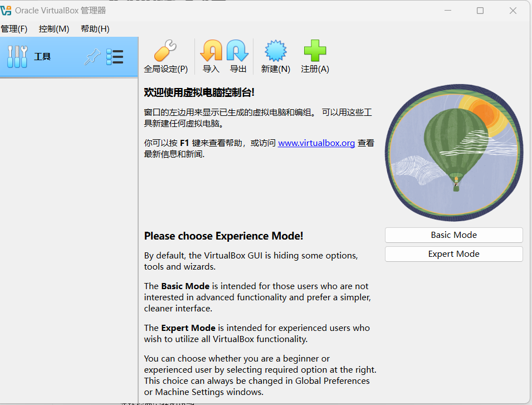Click the bold 'Expert Mode' text in paragraph
Screen dimensions: 532x405
pos(188,328)
